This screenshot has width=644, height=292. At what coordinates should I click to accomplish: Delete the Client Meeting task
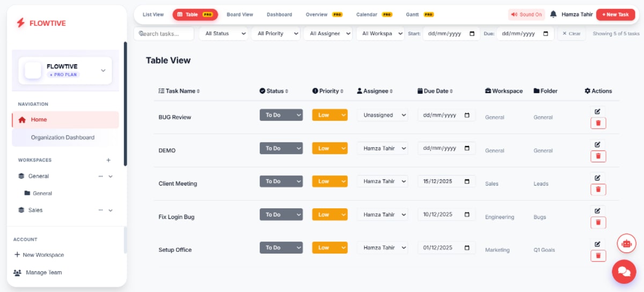click(x=598, y=189)
